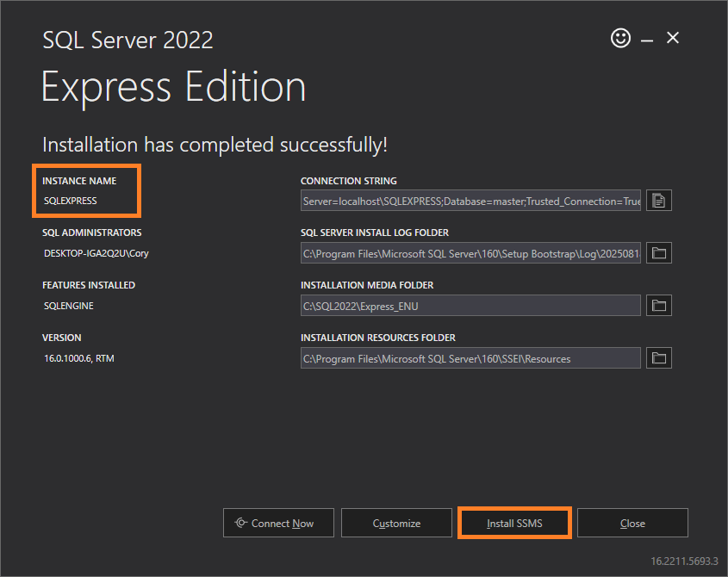Open the SQL Server install log folder icon
Image resolution: width=728 pixels, height=577 pixels.
pos(659,253)
